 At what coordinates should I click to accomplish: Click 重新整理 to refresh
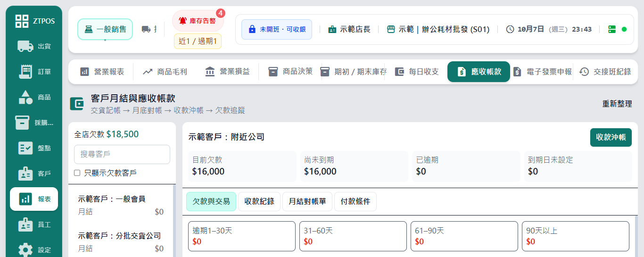pos(617,104)
